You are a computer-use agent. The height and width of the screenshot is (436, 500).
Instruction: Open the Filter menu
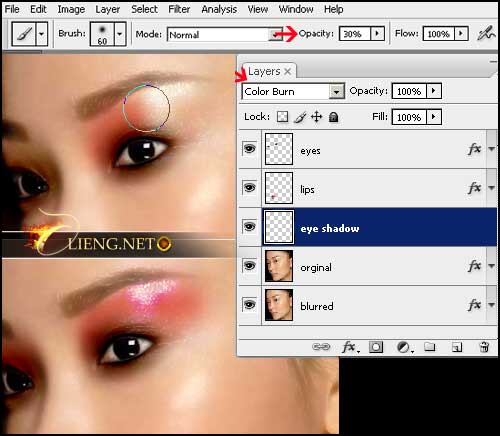tap(179, 9)
